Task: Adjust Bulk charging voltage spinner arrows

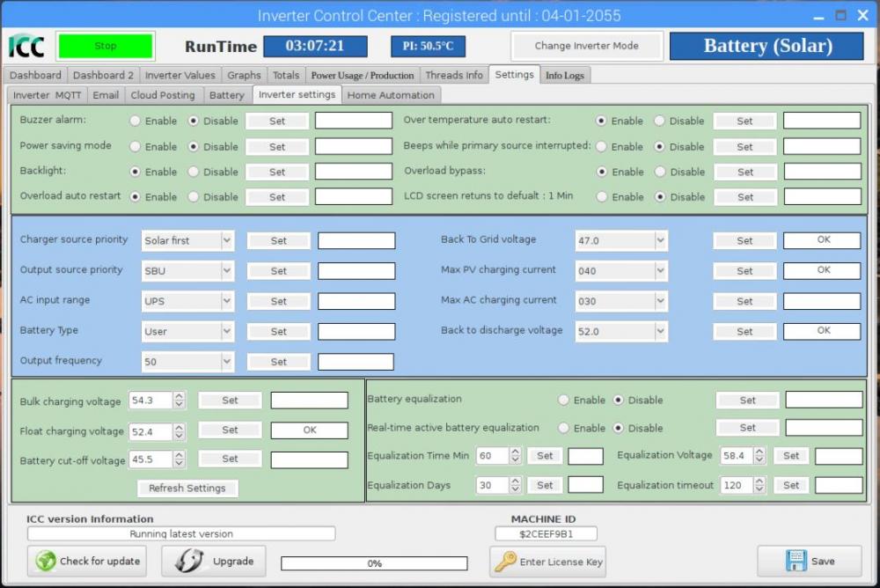Action: tap(179, 401)
